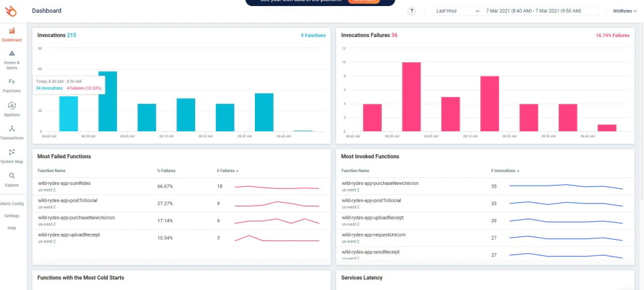Click the 35 invocations count
Screen dimensions: 644x290
[494, 186]
